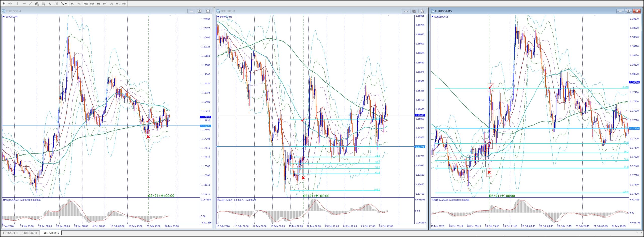Choose the text label tool
The width and height of the screenshot is (644, 237).
(56, 4)
